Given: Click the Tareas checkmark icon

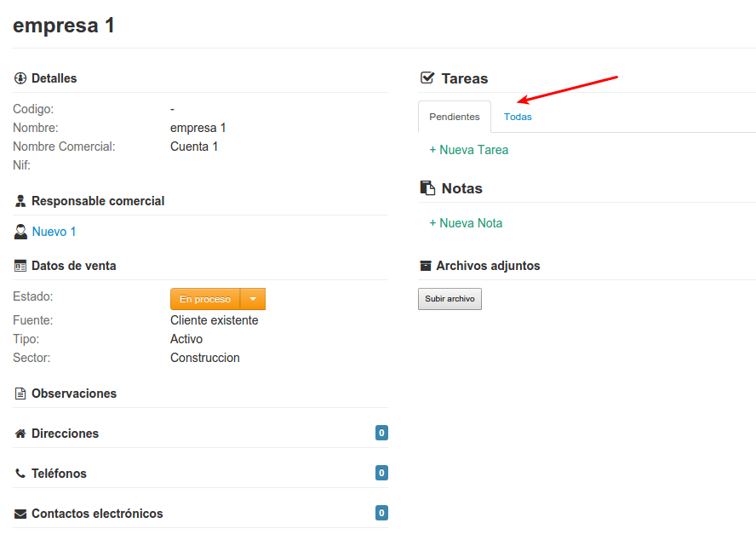Looking at the screenshot, I should [x=427, y=78].
